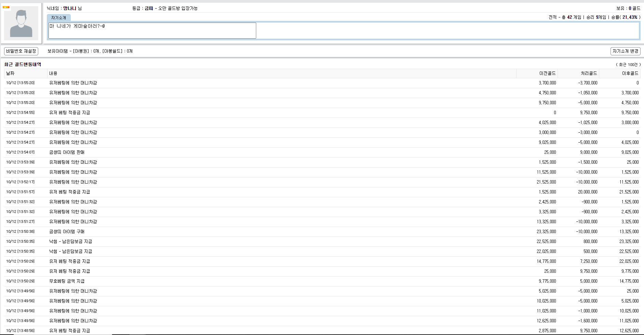Click the profile avatar image
Viewport: 644px width, 335px height.
[21, 23]
